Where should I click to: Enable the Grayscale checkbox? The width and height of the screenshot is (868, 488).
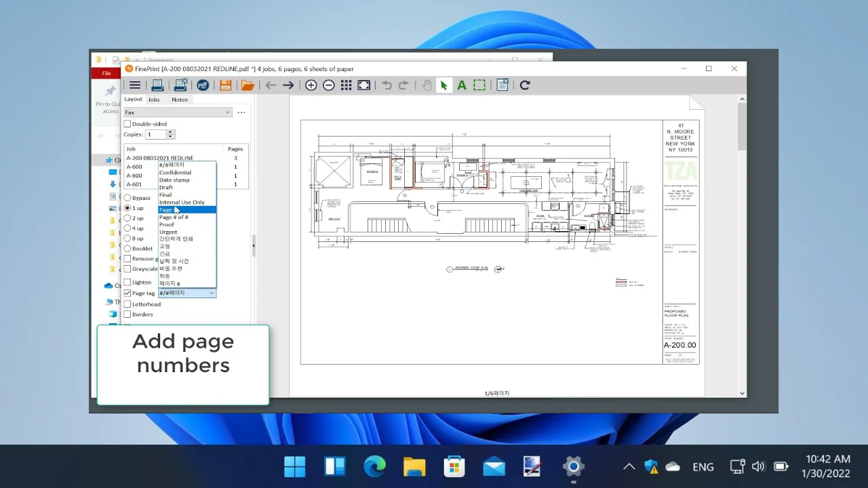[x=127, y=269]
